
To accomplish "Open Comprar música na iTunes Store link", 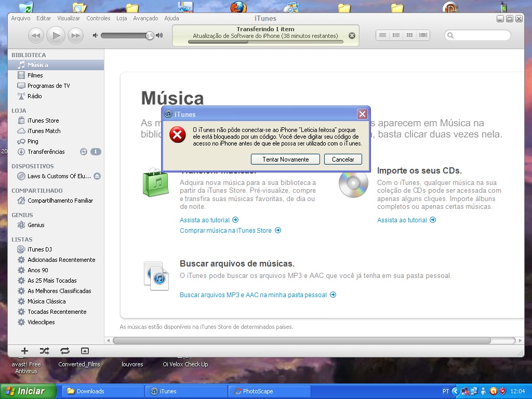I will [x=230, y=230].
